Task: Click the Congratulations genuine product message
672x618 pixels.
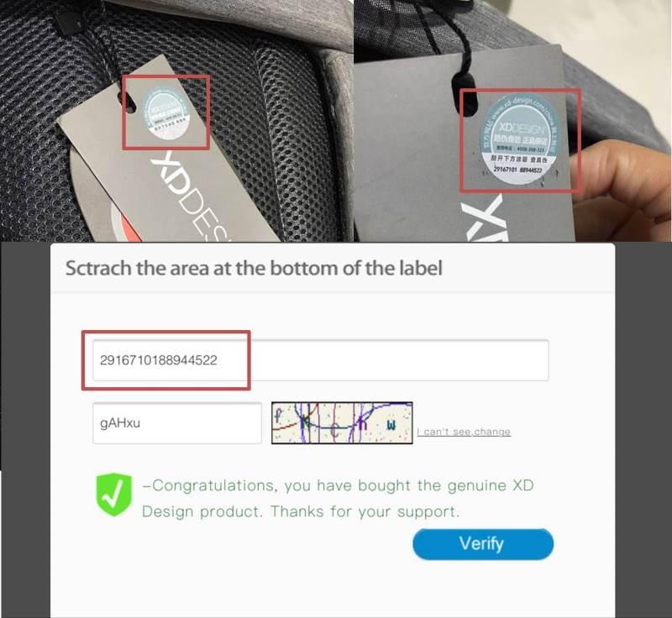Action: pyautogui.click(x=338, y=498)
